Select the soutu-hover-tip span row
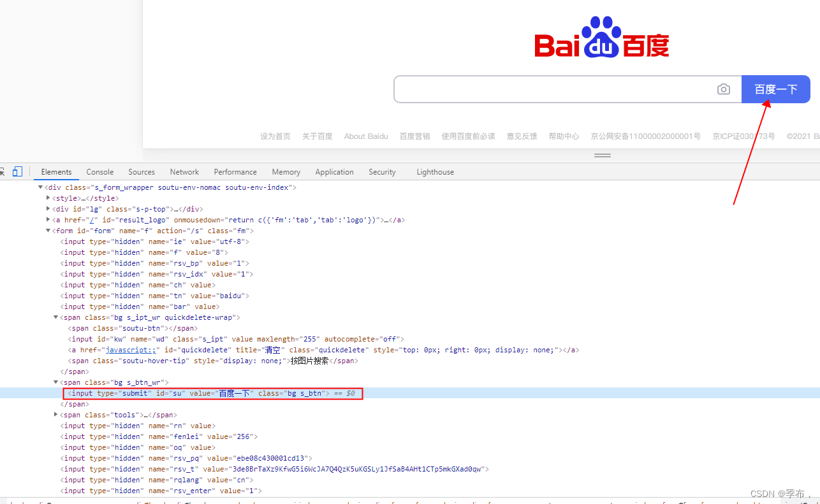 click(x=214, y=361)
